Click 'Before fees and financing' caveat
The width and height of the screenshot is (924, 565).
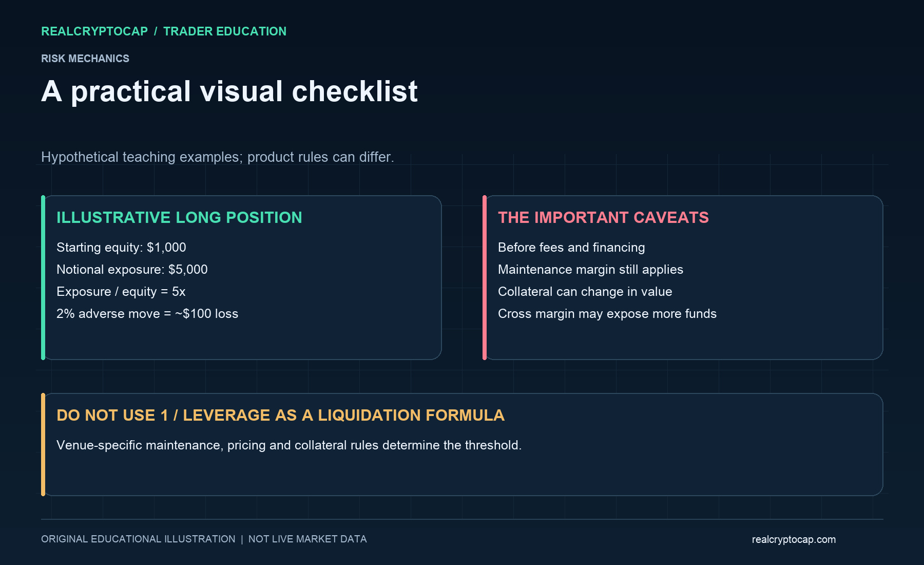pyautogui.click(x=571, y=248)
